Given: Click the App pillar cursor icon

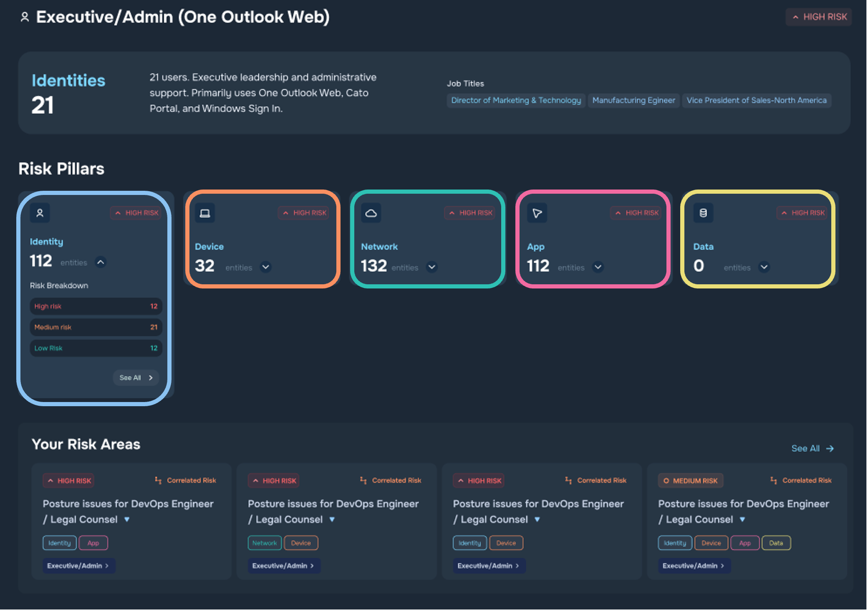Looking at the screenshot, I should pos(537,213).
